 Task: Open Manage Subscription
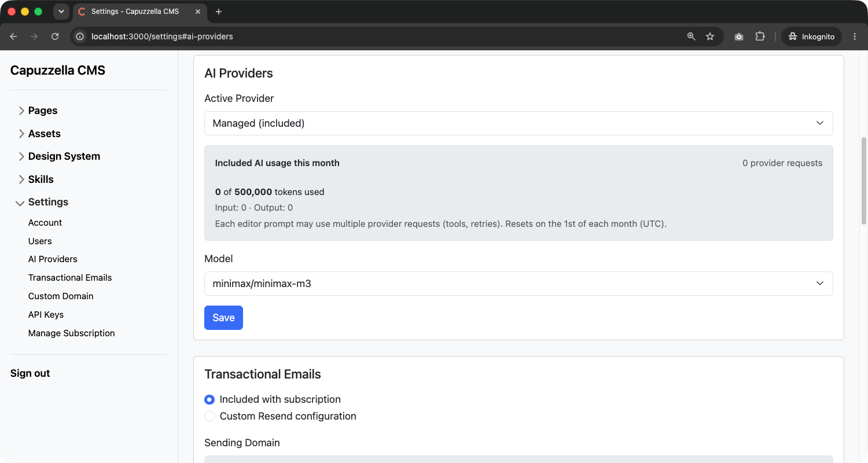(72, 333)
